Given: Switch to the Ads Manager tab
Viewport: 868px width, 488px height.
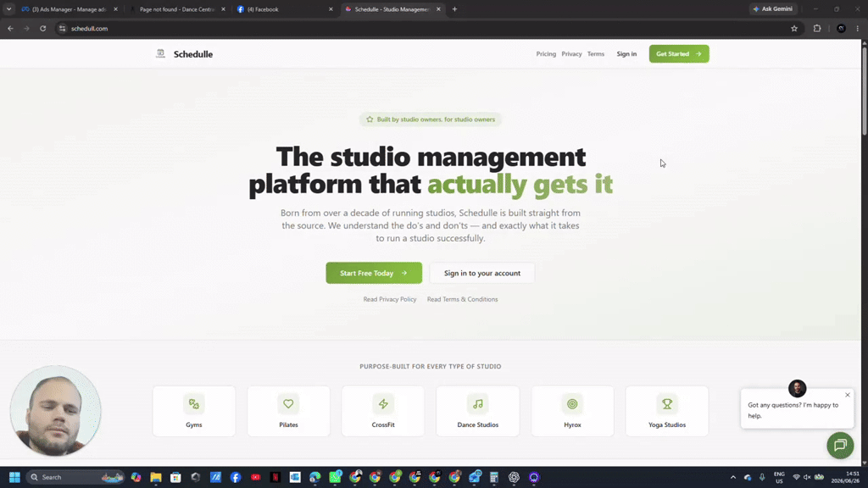Looking at the screenshot, I should click(70, 8).
